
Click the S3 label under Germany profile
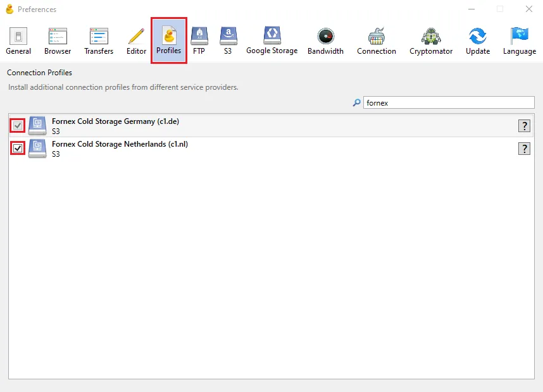pos(56,132)
